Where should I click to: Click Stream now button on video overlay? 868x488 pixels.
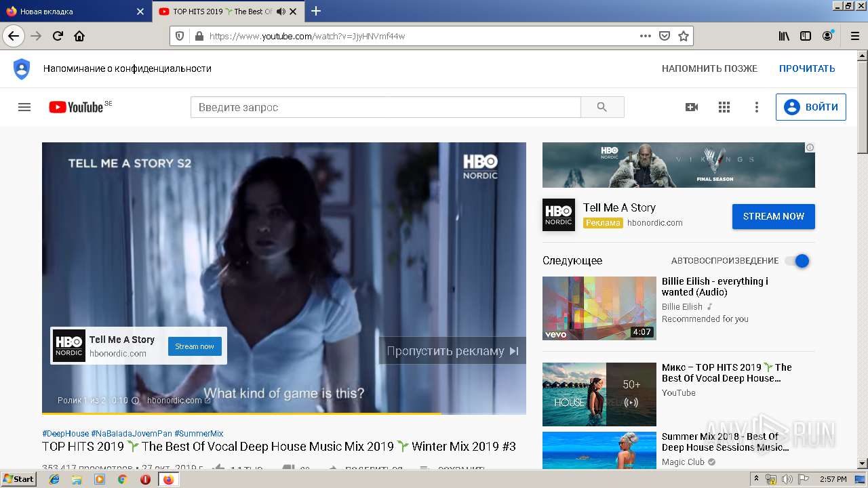(195, 346)
